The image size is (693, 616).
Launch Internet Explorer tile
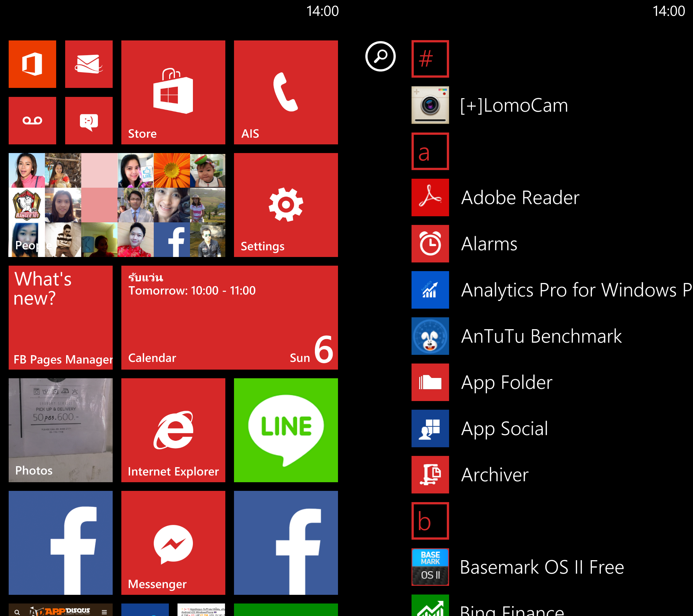(x=173, y=430)
